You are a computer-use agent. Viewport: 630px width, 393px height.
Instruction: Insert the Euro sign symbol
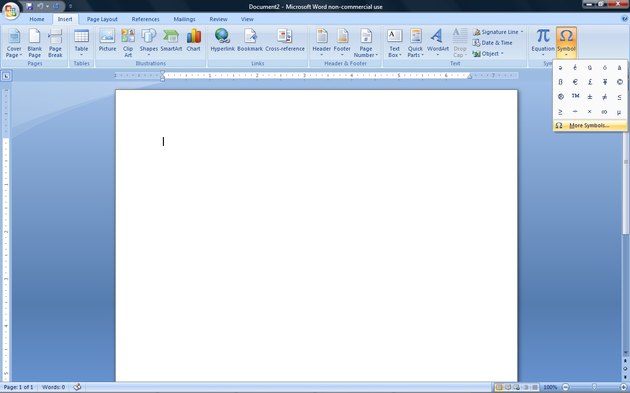coord(575,82)
